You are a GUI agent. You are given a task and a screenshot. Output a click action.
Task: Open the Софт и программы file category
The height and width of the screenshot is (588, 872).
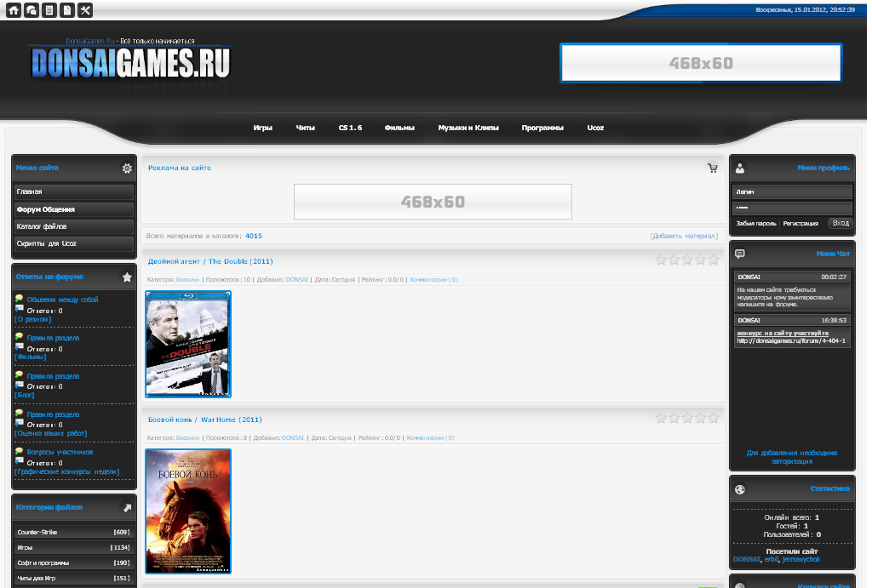(x=74, y=563)
